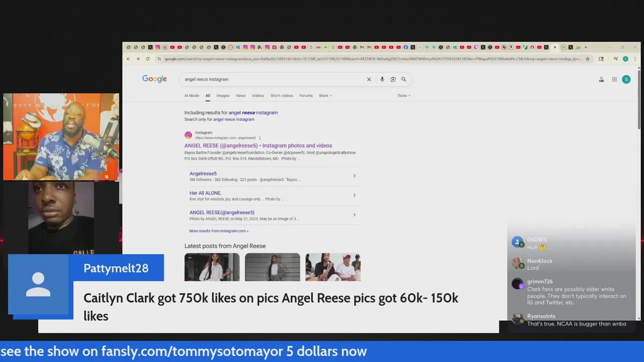
Task: Switch to the News tab
Action: 240,96
